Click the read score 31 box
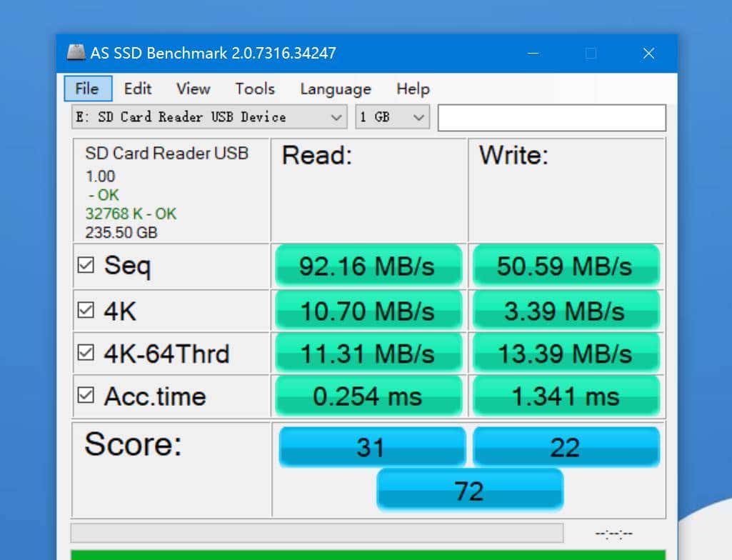Screen dimensions: 732x560 tap(371, 447)
